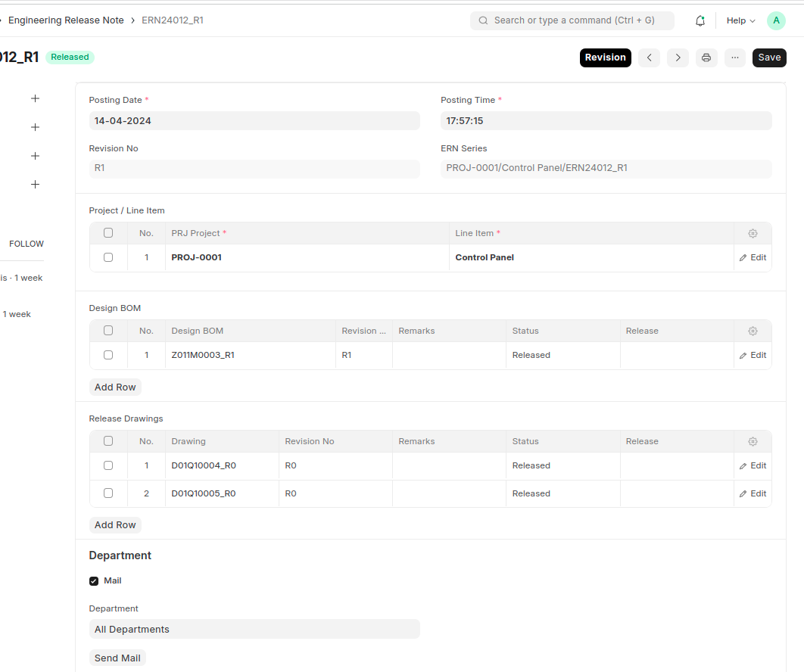Select the D01Q10004_R0 row checkbox
The width and height of the screenshot is (804, 672).
(x=108, y=465)
